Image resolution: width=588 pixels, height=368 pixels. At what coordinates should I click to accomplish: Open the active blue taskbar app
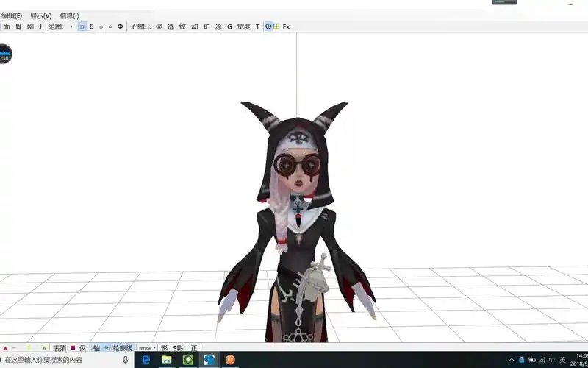(x=209, y=360)
